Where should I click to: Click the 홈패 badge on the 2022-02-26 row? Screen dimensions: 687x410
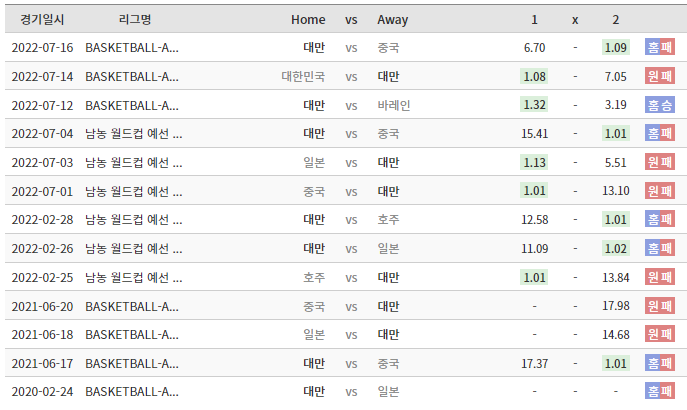[x=659, y=248]
